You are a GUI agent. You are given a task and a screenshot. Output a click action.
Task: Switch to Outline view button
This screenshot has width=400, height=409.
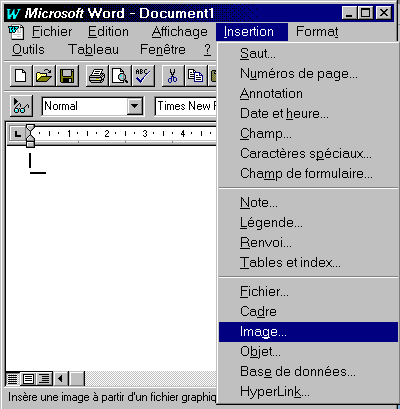(x=44, y=379)
